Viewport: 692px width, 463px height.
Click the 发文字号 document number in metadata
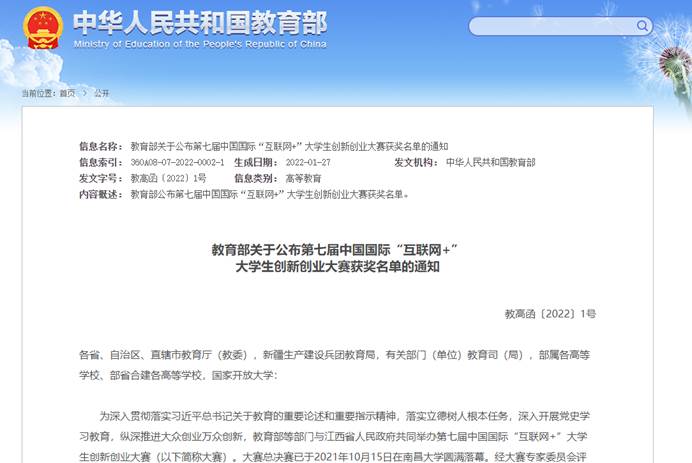point(168,178)
